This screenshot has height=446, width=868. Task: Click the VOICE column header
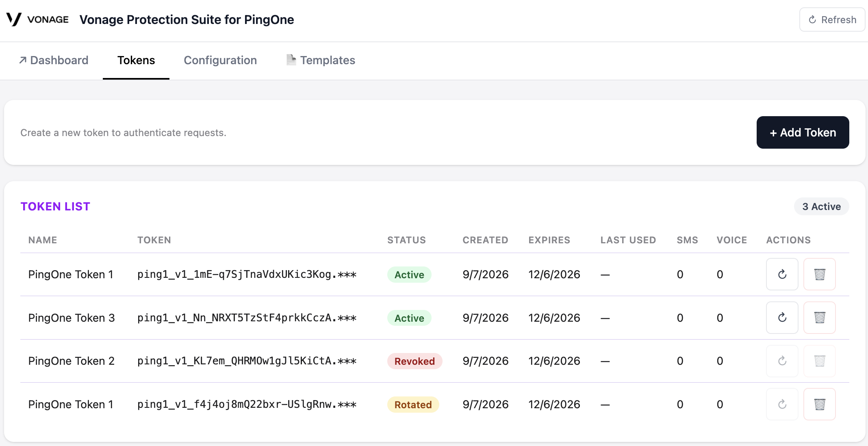pyautogui.click(x=732, y=240)
